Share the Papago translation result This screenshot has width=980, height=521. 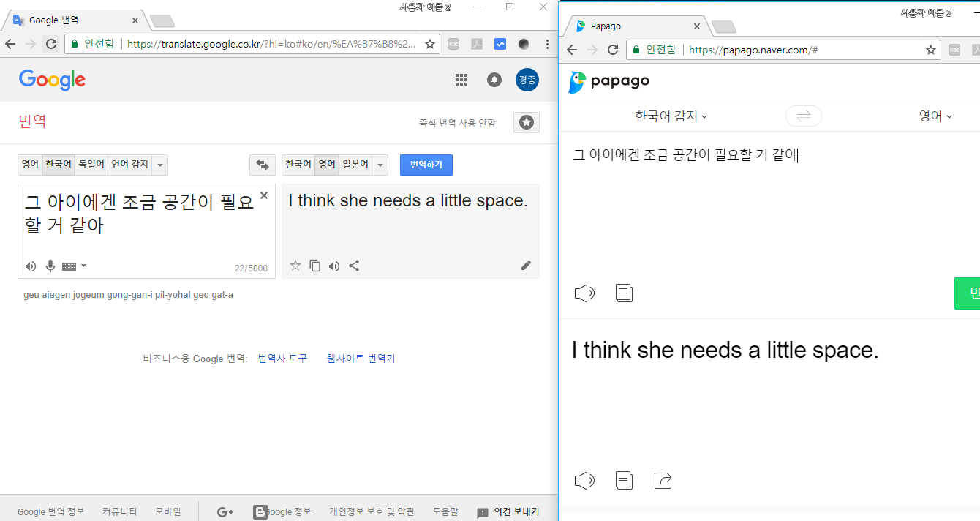click(x=663, y=481)
